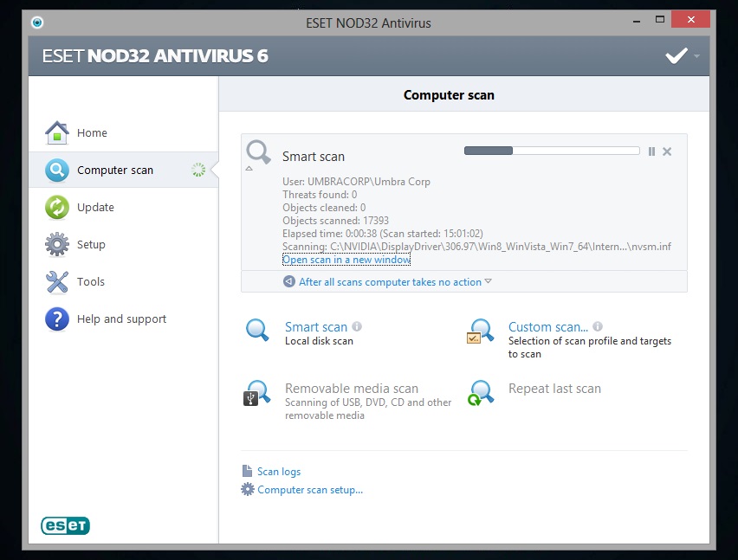Open Setup via the gear icon

click(57, 244)
